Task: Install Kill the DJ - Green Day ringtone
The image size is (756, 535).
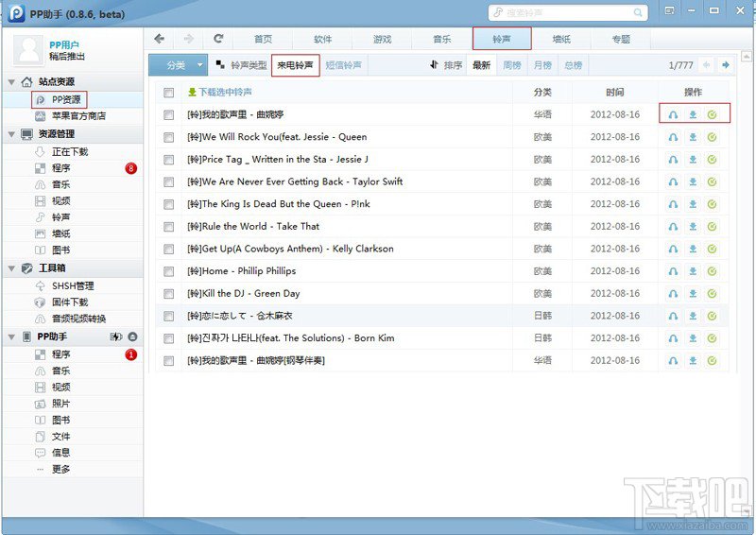Action: tap(713, 293)
